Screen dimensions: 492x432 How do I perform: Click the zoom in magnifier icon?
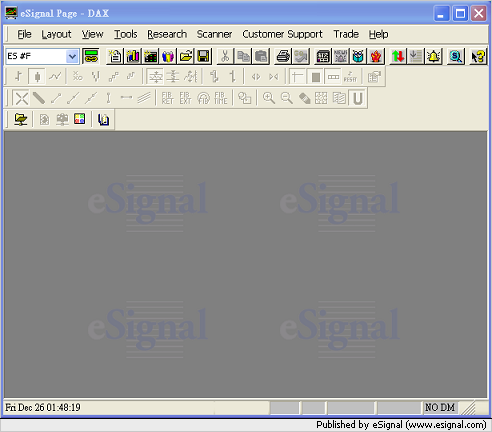point(269,98)
